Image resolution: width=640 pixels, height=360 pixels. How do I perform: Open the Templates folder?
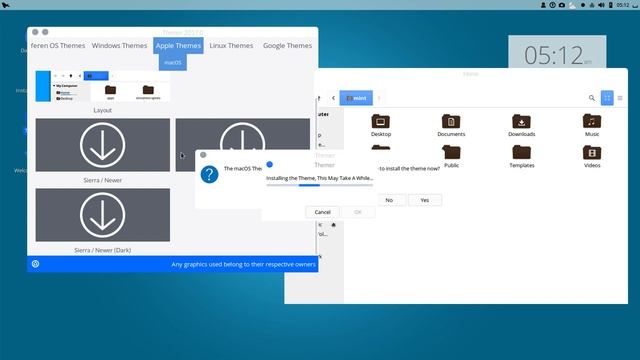(522, 156)
